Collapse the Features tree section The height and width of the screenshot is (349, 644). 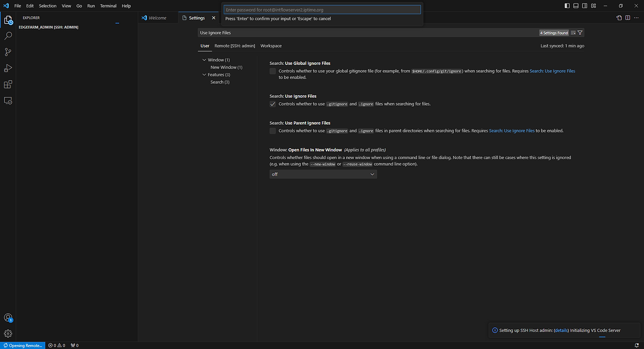coord(204,74)
